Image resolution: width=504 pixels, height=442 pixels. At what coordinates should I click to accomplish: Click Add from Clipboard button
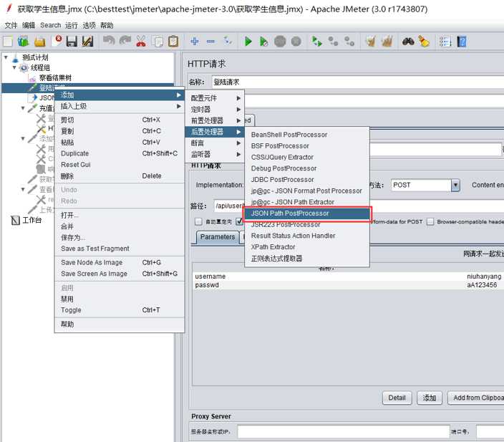(476, 398)
